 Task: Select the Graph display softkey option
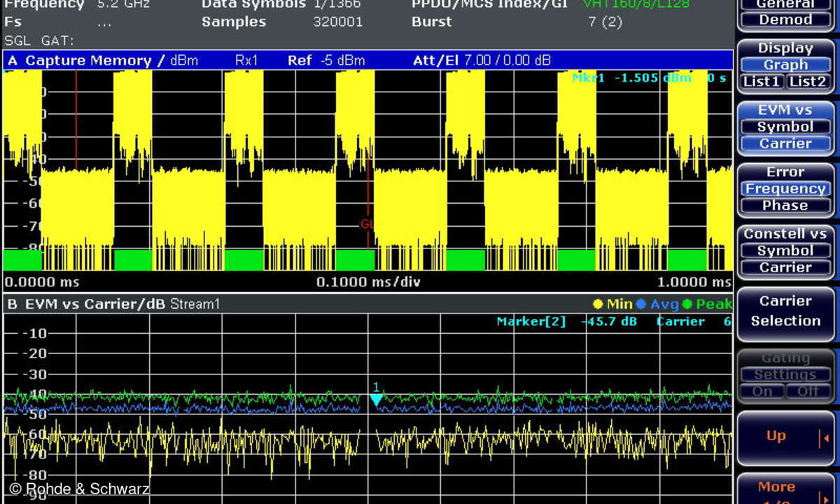pyautogui.click(x=785, y=64)
